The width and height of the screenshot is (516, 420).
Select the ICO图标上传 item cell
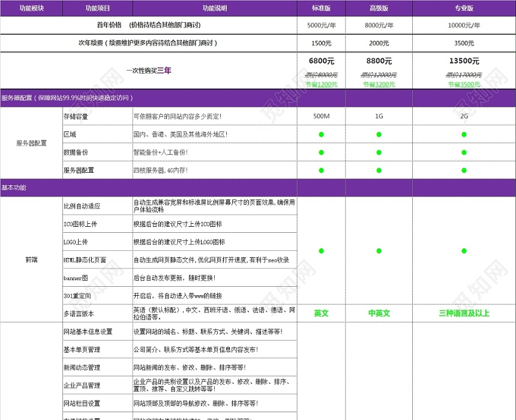pos(98,224)
